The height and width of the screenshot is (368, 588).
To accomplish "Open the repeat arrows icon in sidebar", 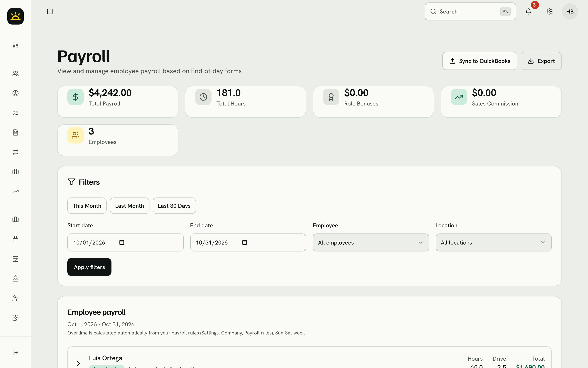I will [x=16, y=152].
